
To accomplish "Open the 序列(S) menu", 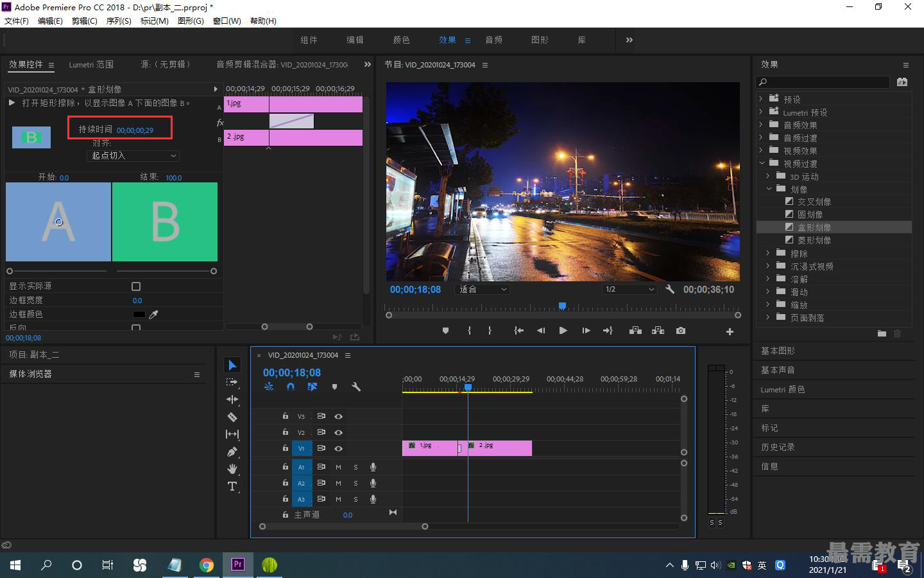I will point(119,21).
